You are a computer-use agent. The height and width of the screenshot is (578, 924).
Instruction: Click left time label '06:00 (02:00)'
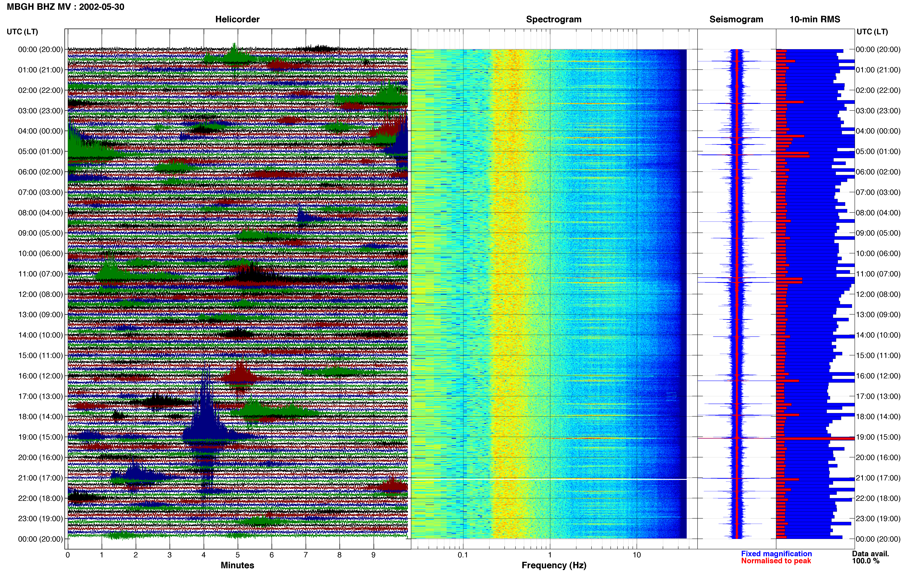coord(41,172)
